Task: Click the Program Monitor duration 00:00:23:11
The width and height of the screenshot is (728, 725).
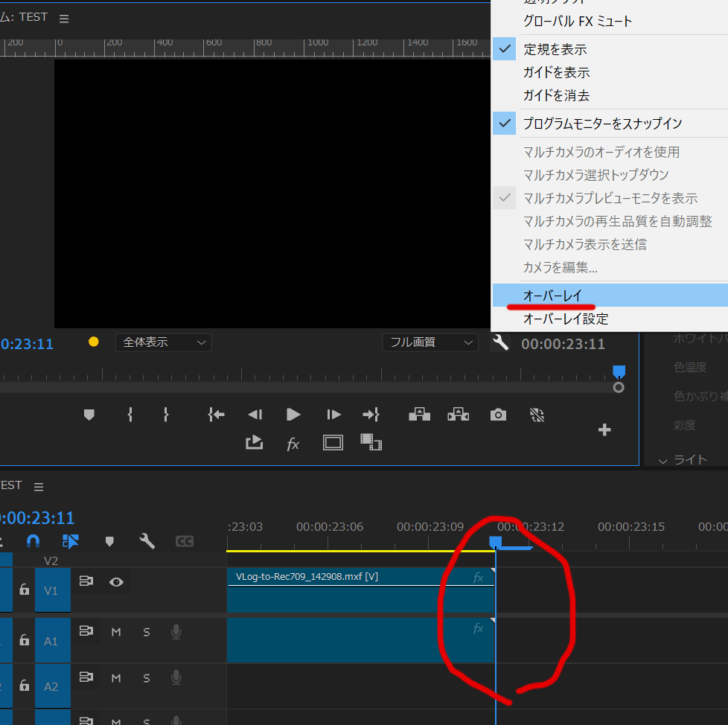Action: tap(563, 344)
